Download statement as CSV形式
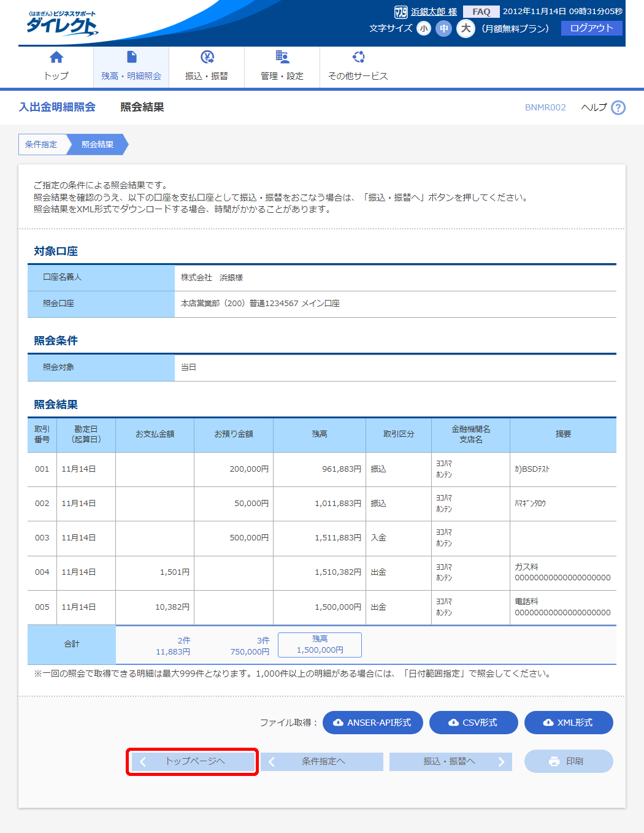 473,723
